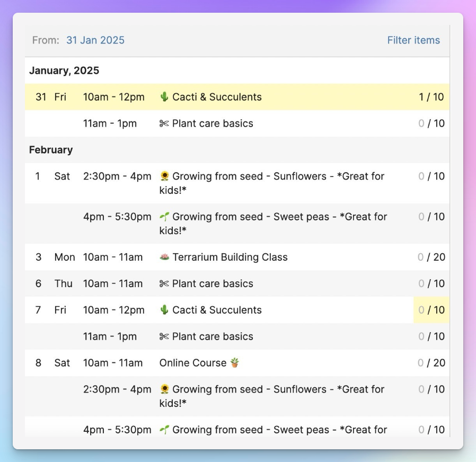Screen dimensions: 476x462
Task: Click 10am - 11am time on 8 Sat
Action: pos(112,362)
